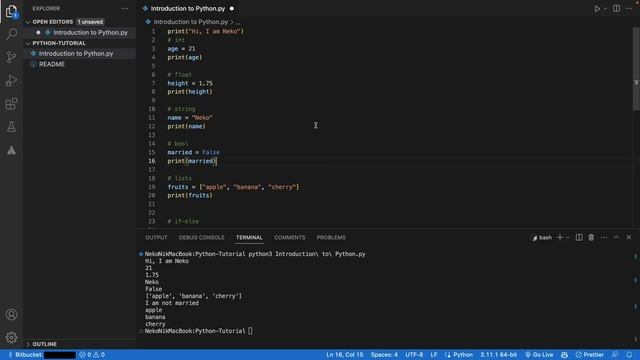Open the Testing flask icon

(x=11, y=127)
